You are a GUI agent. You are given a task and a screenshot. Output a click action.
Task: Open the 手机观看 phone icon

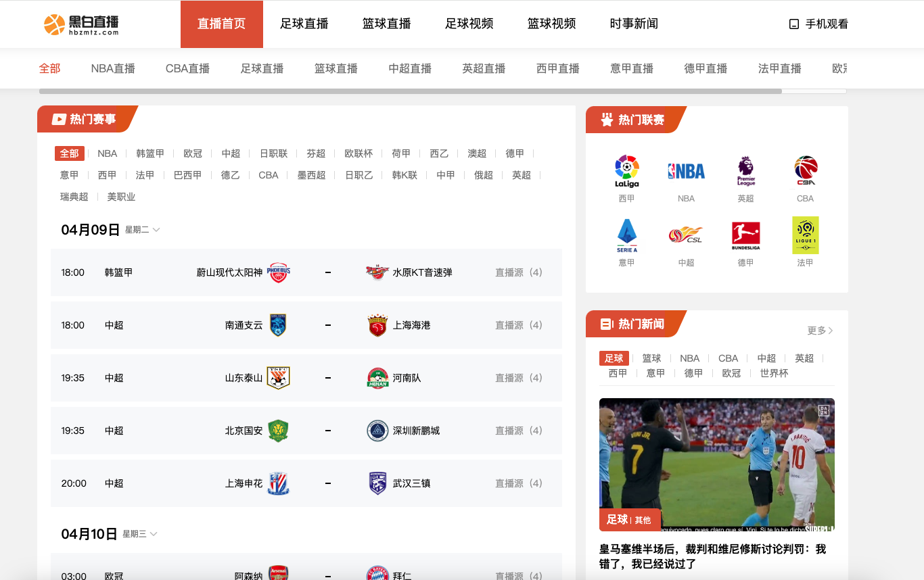tap(794, 24)
